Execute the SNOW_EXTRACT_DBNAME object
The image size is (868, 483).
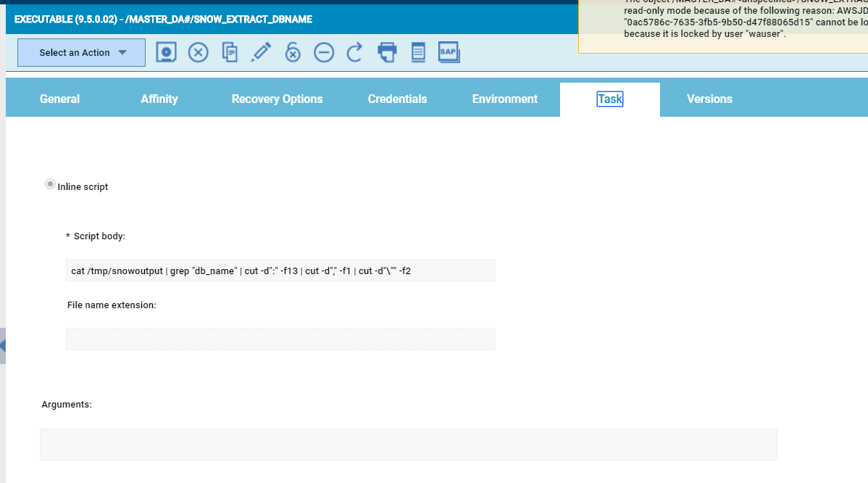(x=166, y=51)
